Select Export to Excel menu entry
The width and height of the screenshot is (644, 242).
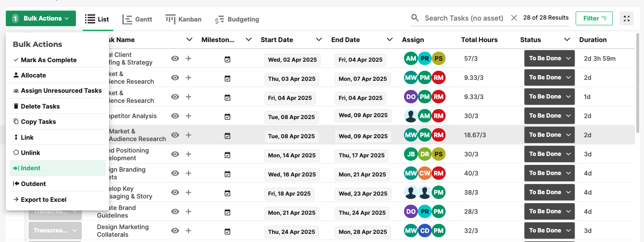coord(57,199)
